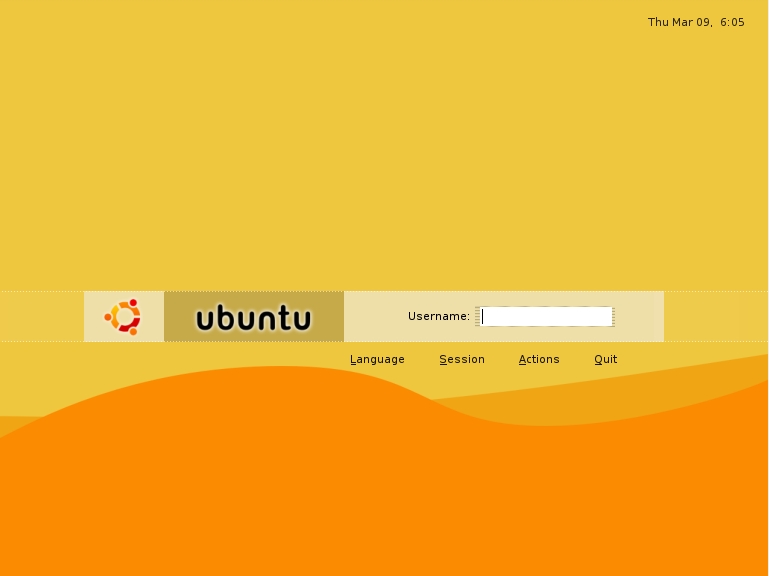Click the date and time display
The image size is (769, 576).
(696, 23)
